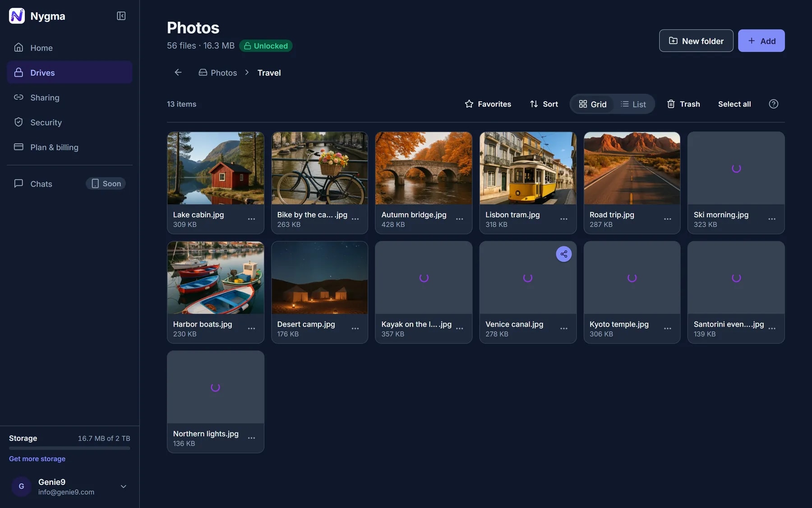Open more options for Northern lights.jpg

tap(251, 438)
